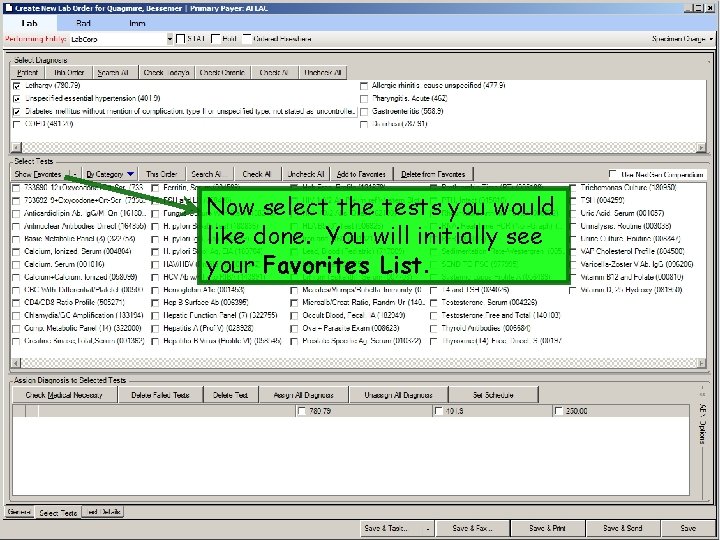This screenshot has height=540, width=720.
Task: Switch to the Test Details bottom tab
Action: (103, 512)
